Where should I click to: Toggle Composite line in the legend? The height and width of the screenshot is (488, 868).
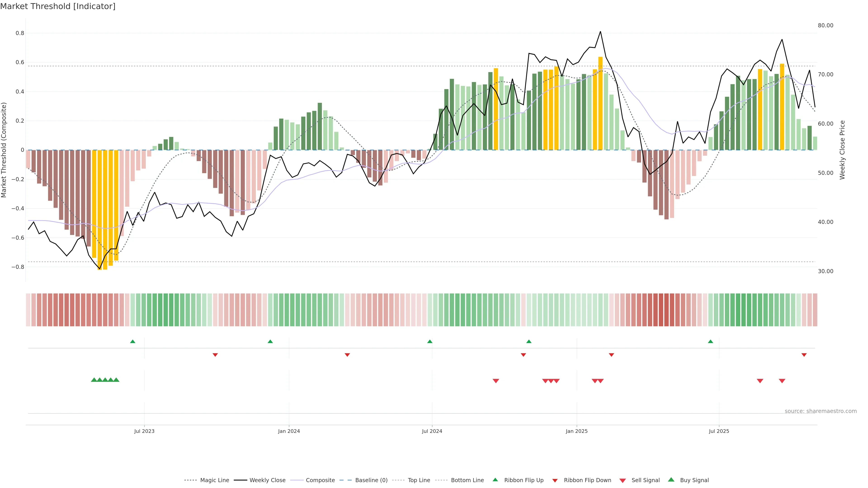[320, 480]
